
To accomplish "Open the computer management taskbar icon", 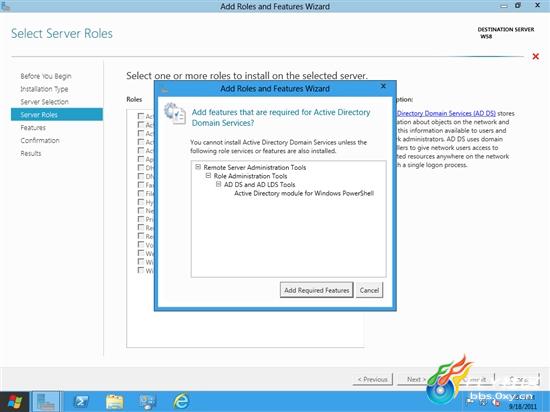I will 148,402.
